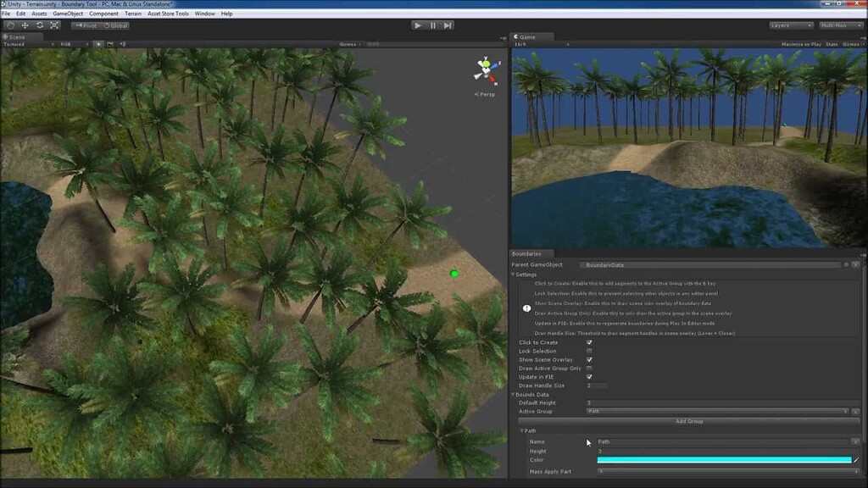The height and width of the screenshot is (488, 868).
Task: Select the Move tool icon
Action: [x=25, y=25]
